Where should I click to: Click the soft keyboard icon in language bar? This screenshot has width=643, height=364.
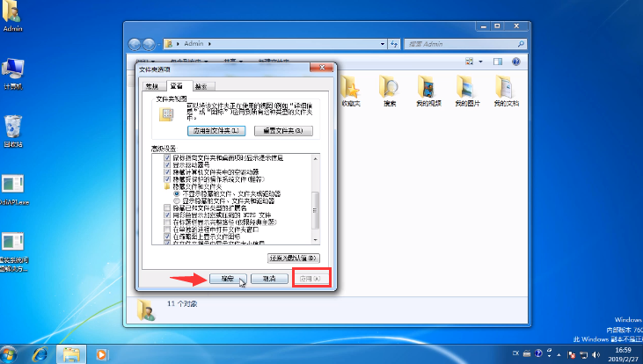(x=527, y=353)
